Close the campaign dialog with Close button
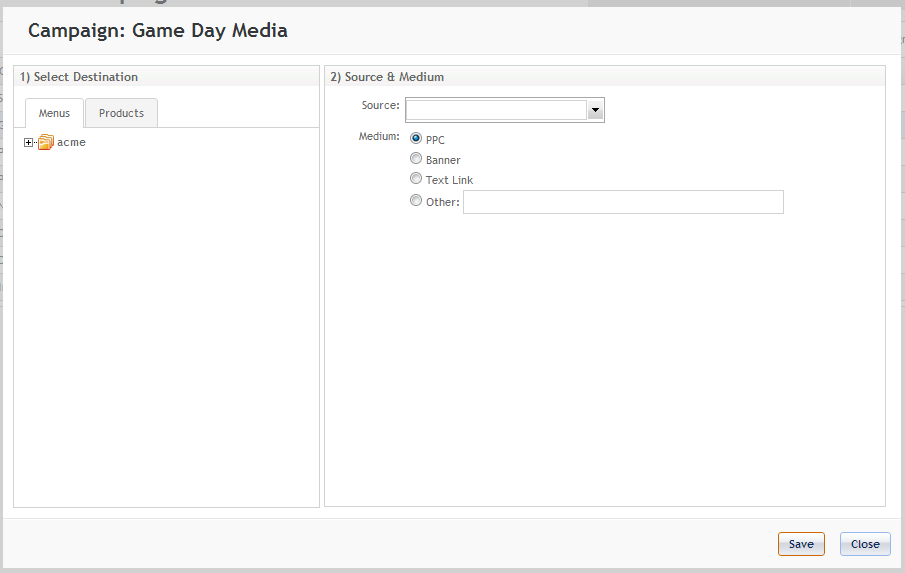 865,544
